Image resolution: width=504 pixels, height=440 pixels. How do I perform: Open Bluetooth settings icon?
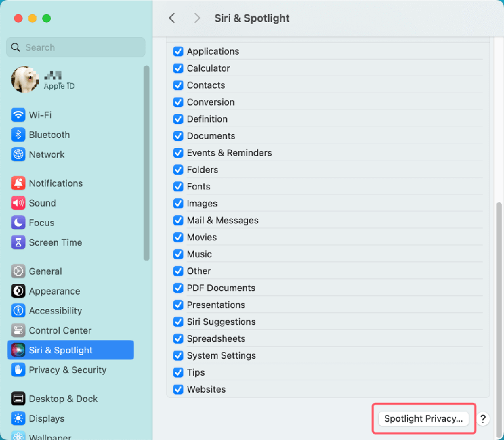[x=18, y=135]
